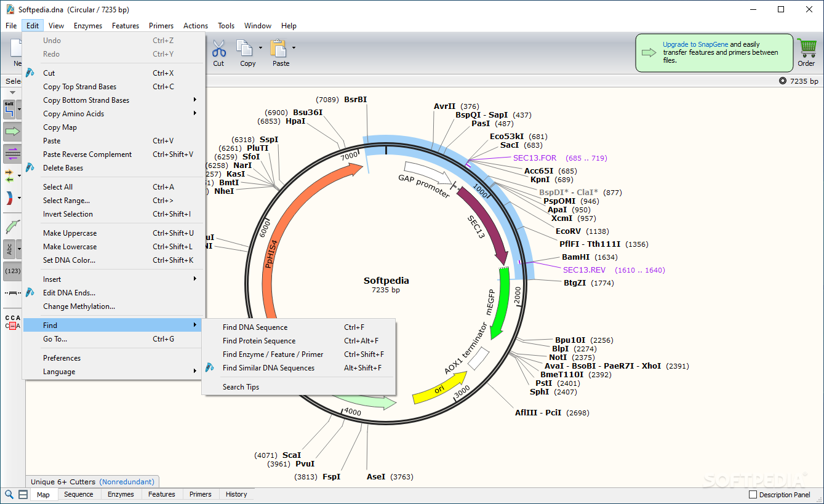
Task: Switch to the History tab
Action: [236, 494]
